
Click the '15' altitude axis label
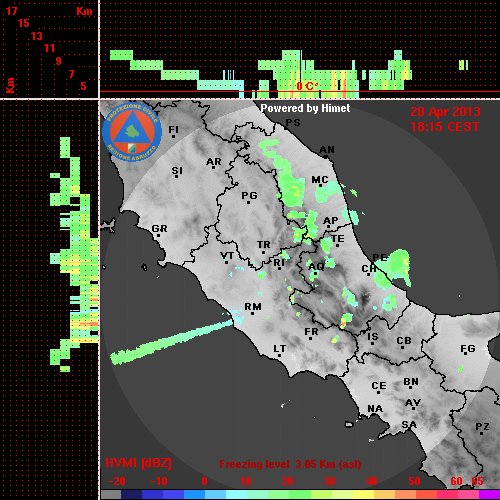click(x=24, y=23)
